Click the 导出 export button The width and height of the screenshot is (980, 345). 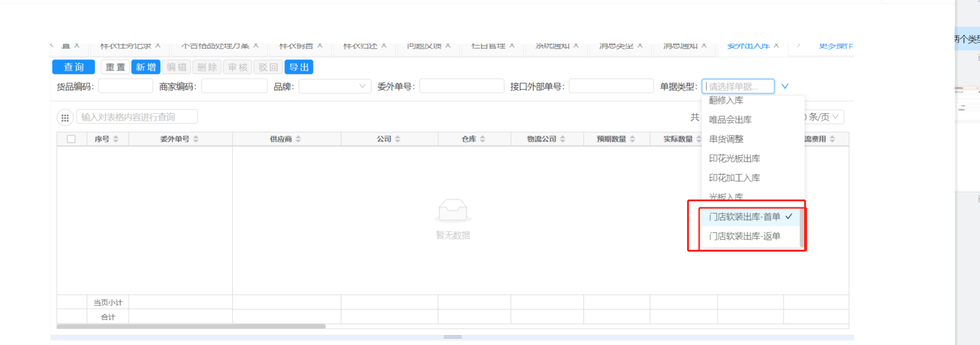(299, 67)
